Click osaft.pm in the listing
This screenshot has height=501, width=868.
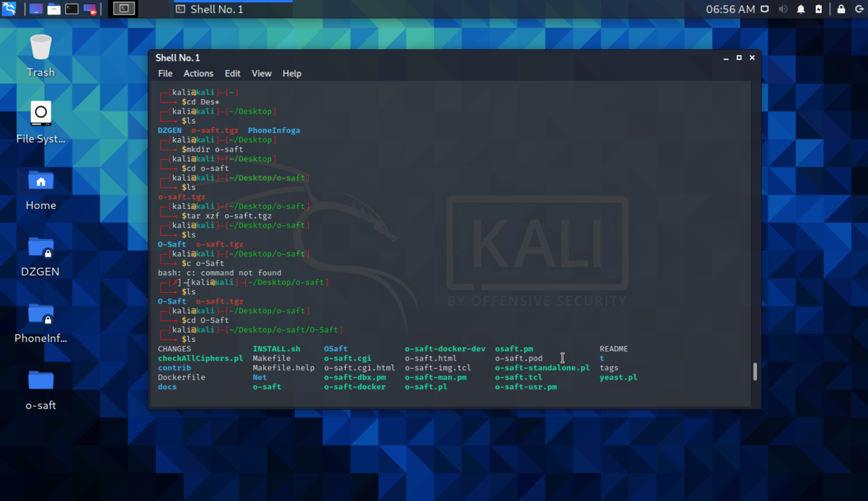click(514, 349)
